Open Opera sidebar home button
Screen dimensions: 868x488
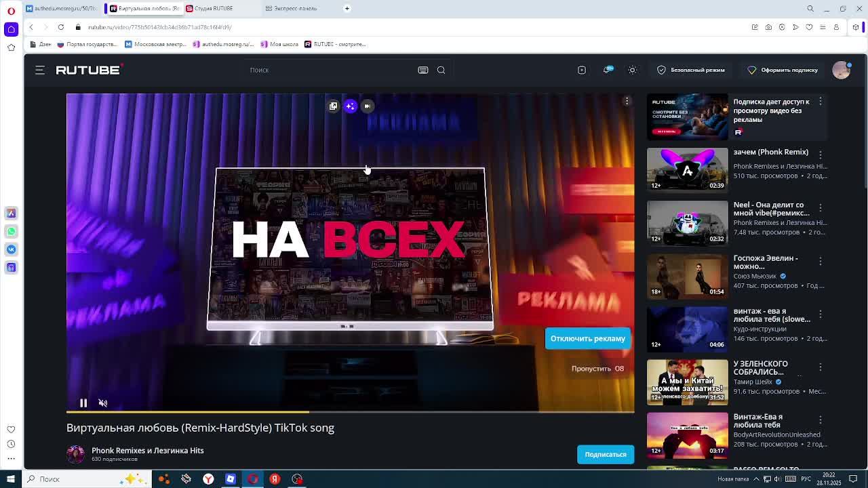(11, 29)
